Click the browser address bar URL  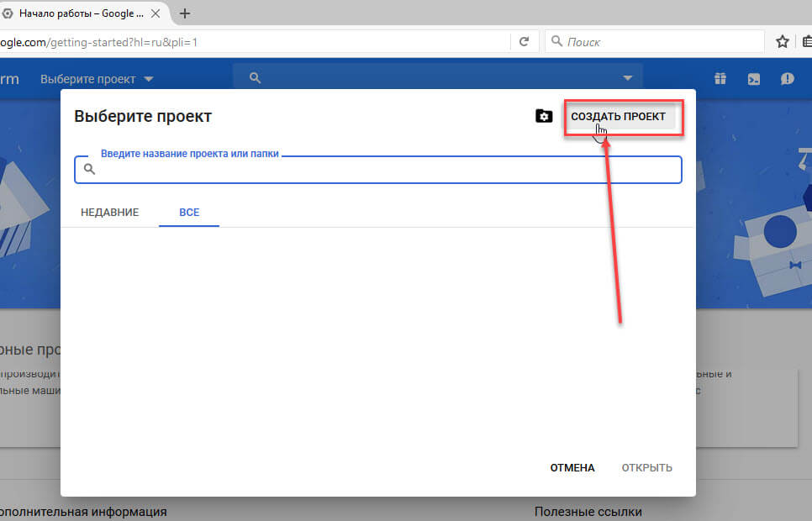(x=254, y=42)
